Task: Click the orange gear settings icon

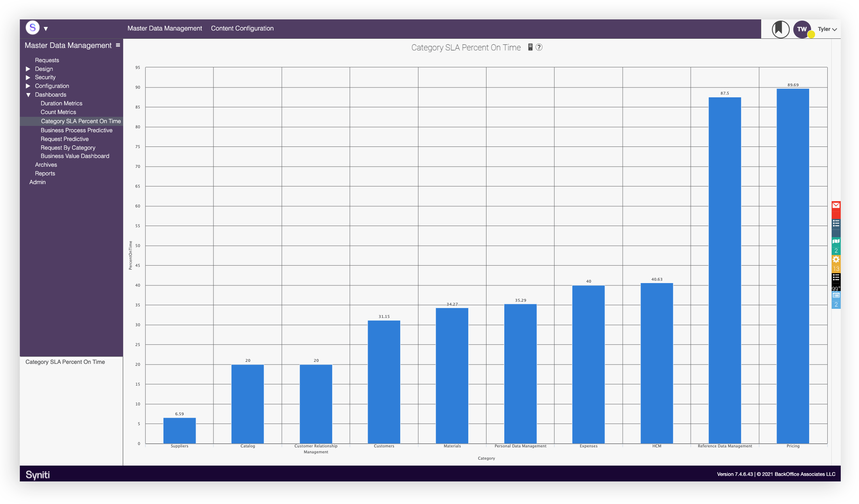Action: tap(836, 260)
